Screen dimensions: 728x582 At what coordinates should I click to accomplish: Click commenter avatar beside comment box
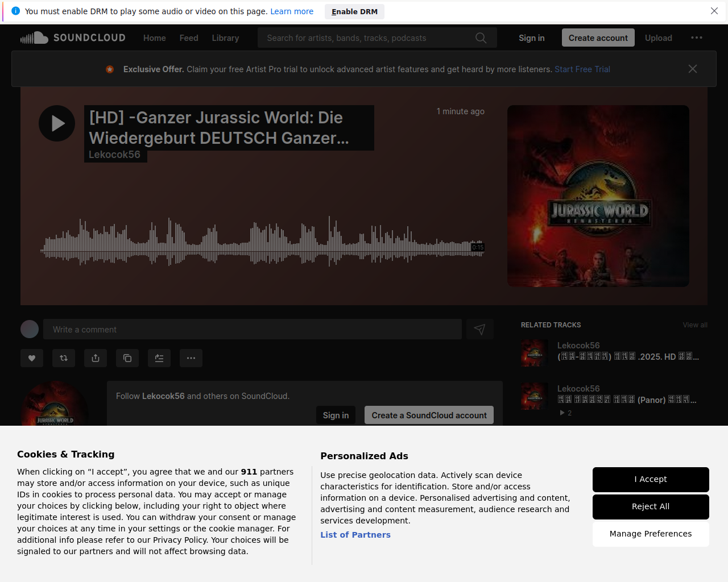30,329
